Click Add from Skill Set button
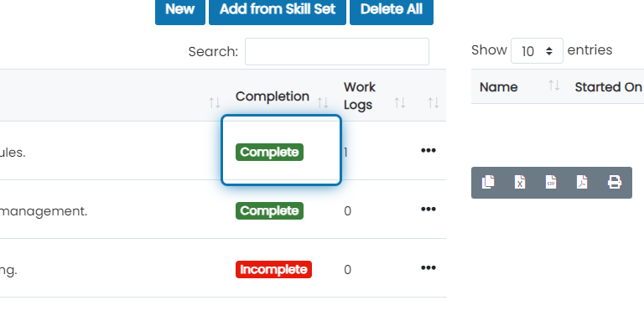This screenshot has width=644, height=316. (278, 10)
